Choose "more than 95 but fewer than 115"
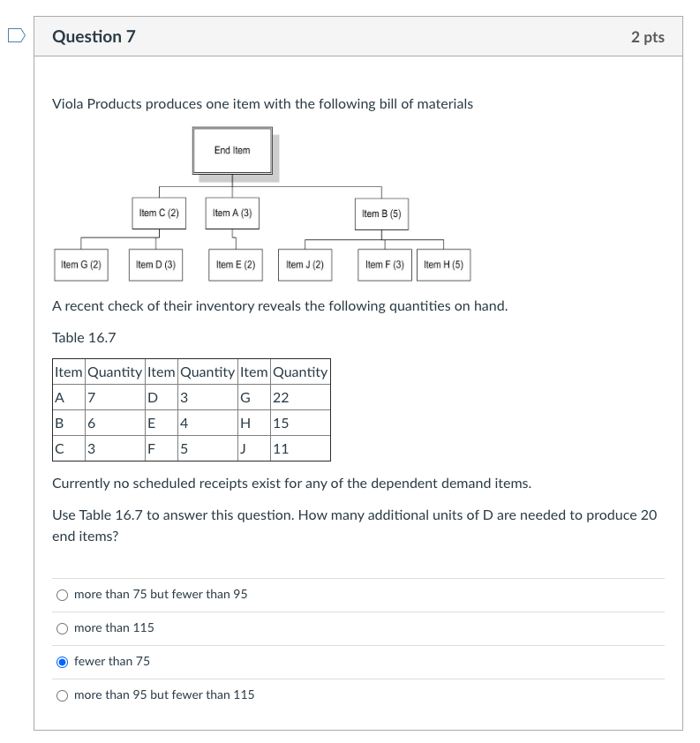This screenshot has width=700, height=743. pyautogui.click(x=63, y=694)
